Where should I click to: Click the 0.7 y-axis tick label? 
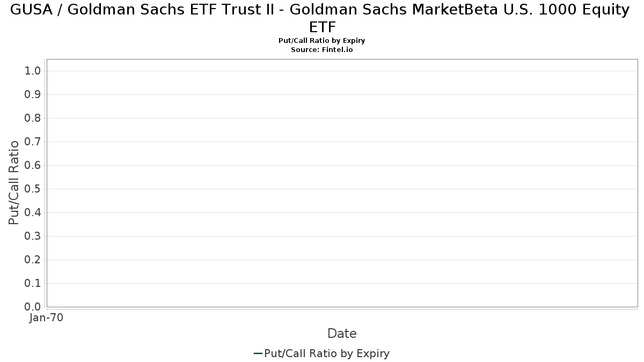[x=33, y=142]
